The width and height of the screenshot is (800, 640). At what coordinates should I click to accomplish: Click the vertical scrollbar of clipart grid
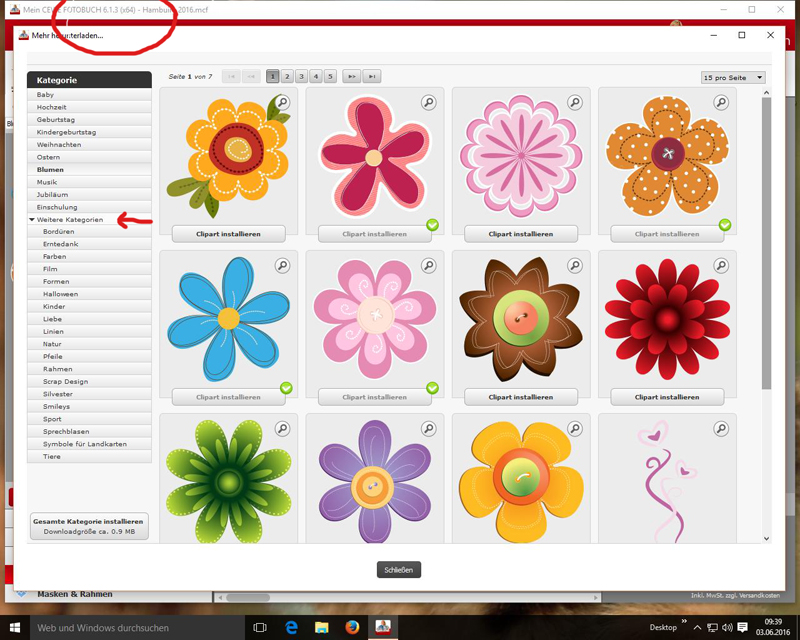(x=766, y=242)
